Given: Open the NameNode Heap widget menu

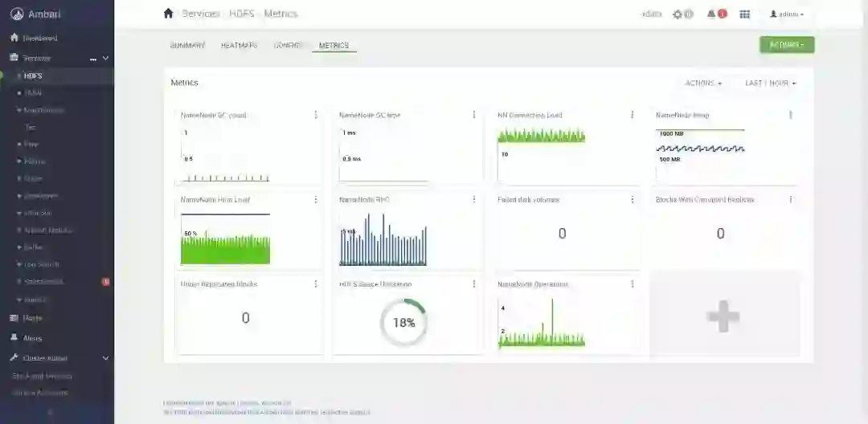Looking at the screenshot, I should (791, 115).
